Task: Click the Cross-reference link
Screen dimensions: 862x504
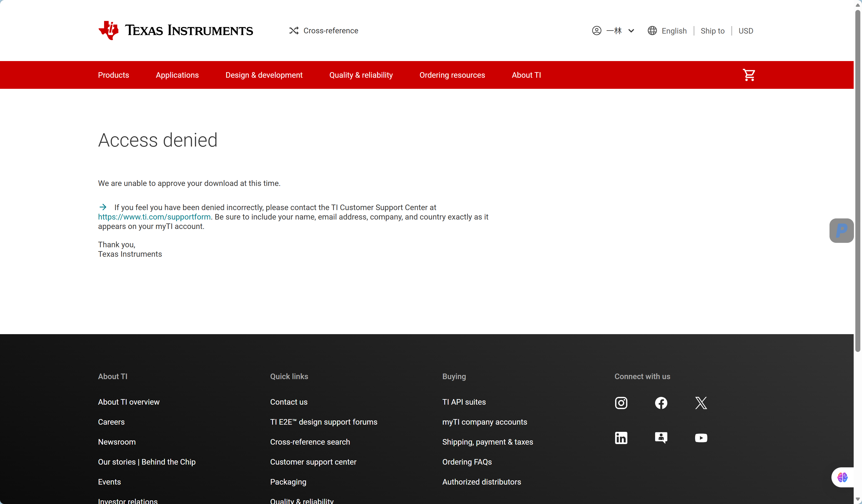Action: pos(331,31)
